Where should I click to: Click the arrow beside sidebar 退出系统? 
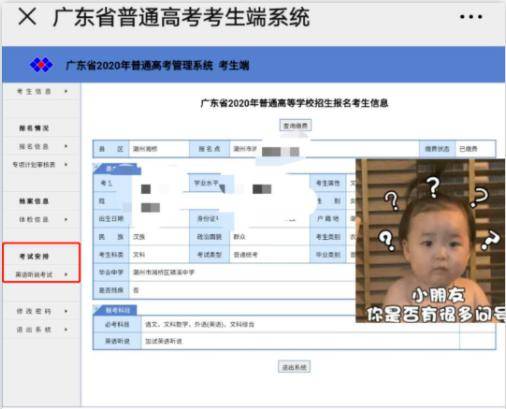point(66,329)
